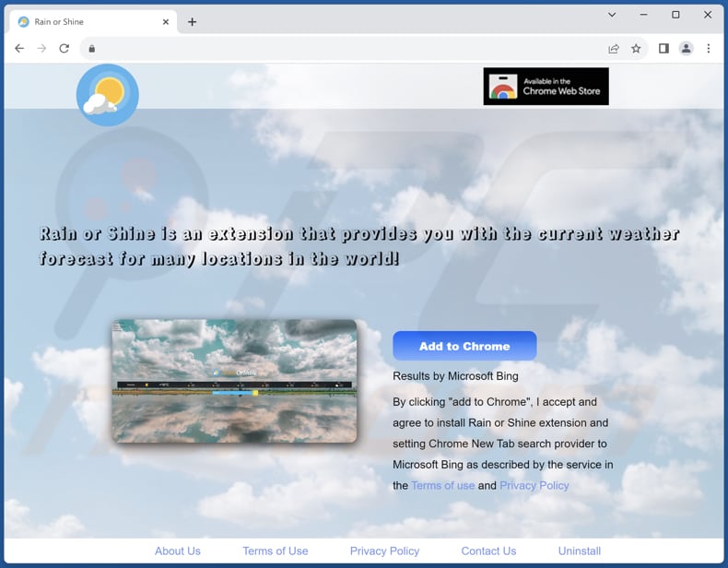Share this page icon in address bar
Screen dimensions: 728x568
[x=614, y=48]
